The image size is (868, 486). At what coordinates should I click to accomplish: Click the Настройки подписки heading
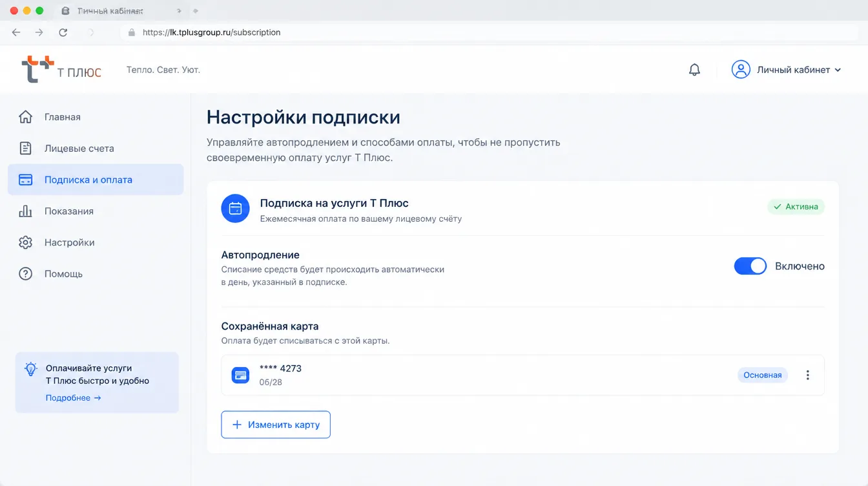click(x=304, y=117)
